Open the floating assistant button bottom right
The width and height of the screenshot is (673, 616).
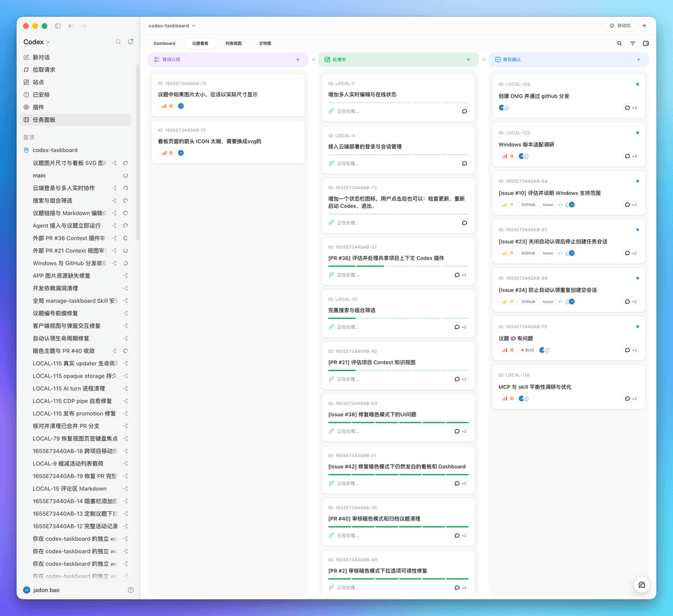click(642, 585)
